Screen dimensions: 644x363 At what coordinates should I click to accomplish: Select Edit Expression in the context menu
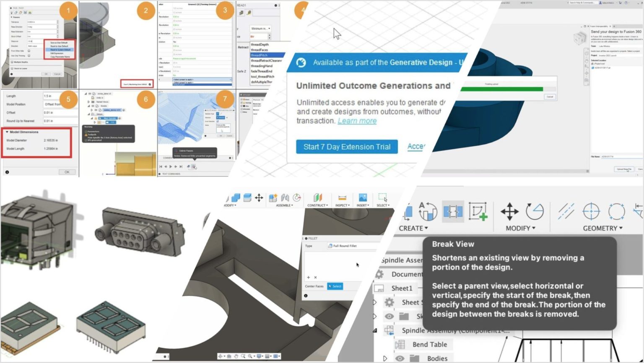57,53
